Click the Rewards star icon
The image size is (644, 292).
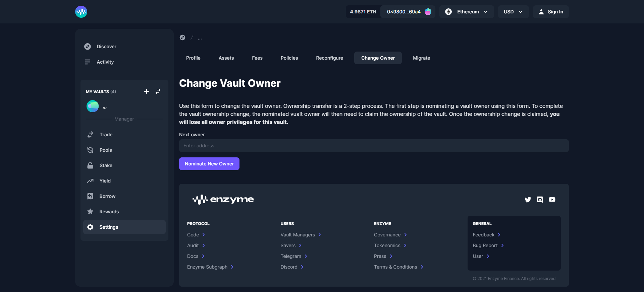point(90,212)
